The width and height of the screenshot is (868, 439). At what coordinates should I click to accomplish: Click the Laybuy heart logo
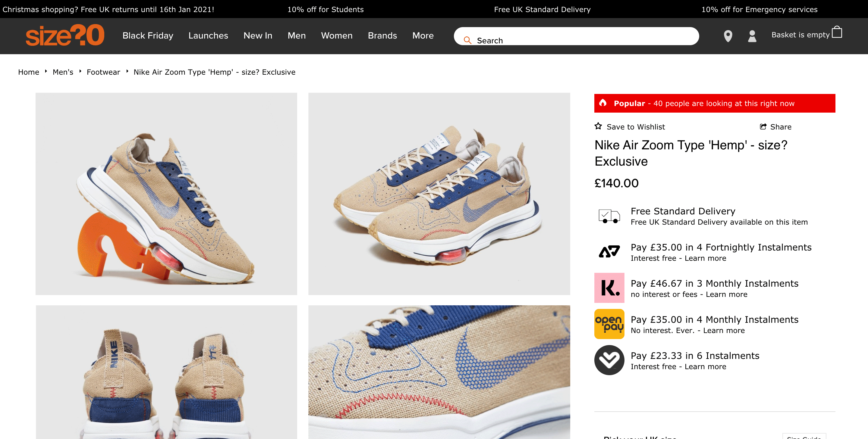click(x=609, y=360)
